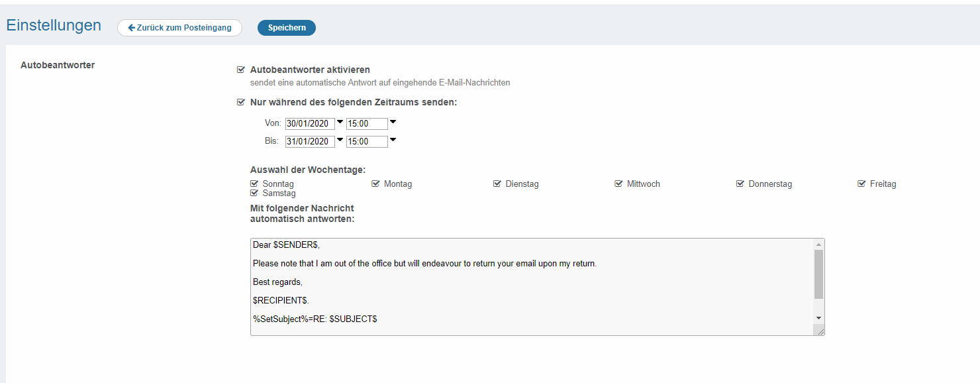Viewport: 980px width, 383px height.
Task: Click the Bis date field 31/01/2020
Action: (310, 142)
